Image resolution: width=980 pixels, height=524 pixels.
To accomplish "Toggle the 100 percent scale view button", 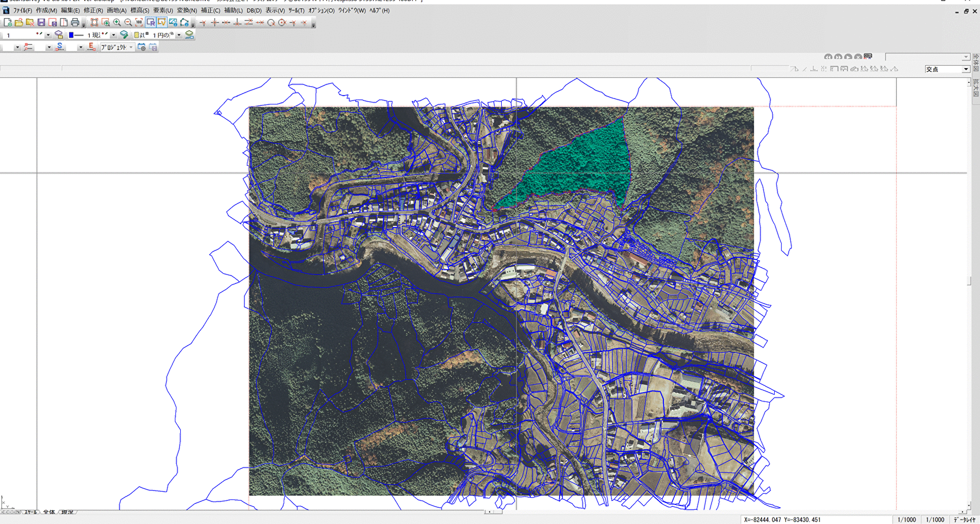I will click(139, 23).
